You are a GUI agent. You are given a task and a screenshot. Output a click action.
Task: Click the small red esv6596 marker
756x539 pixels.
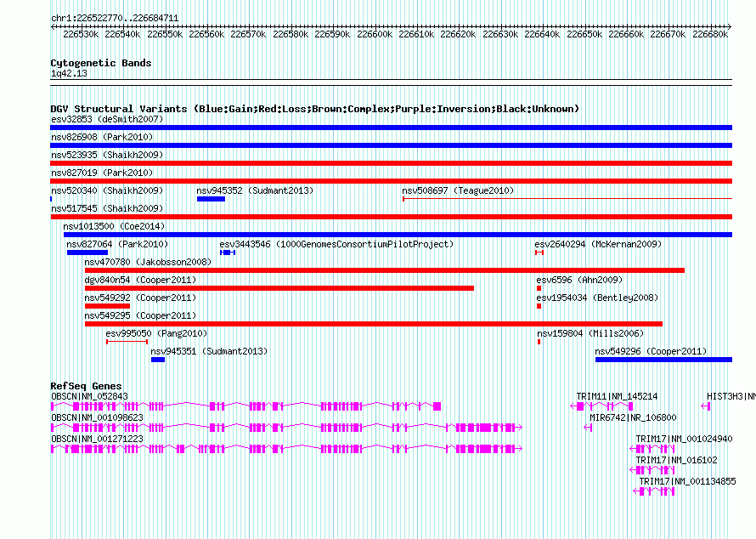pos(539,288)
